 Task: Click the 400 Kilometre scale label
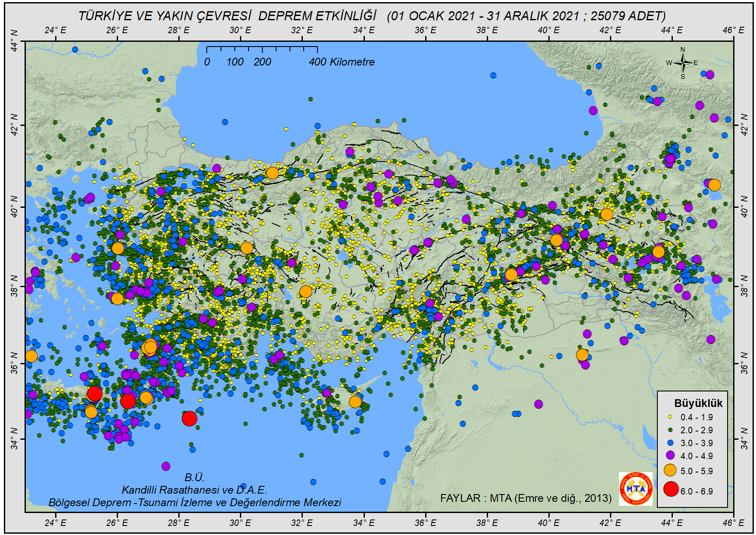341,62
